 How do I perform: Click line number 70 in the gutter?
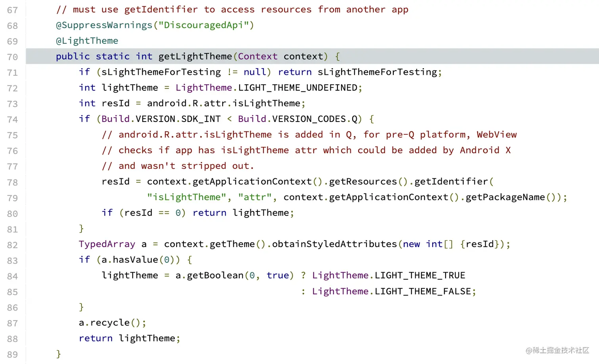click(12, 57)
